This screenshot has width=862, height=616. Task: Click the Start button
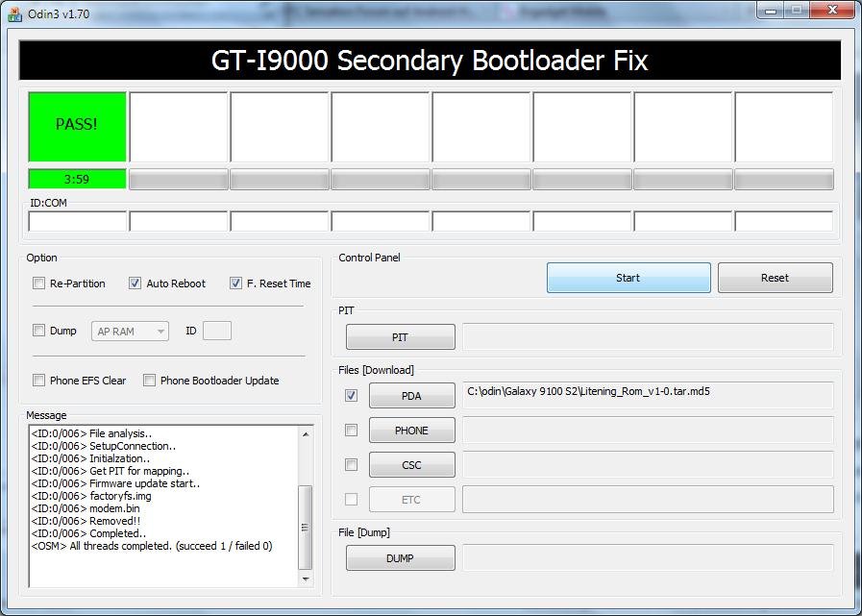[x=628, y=278]
